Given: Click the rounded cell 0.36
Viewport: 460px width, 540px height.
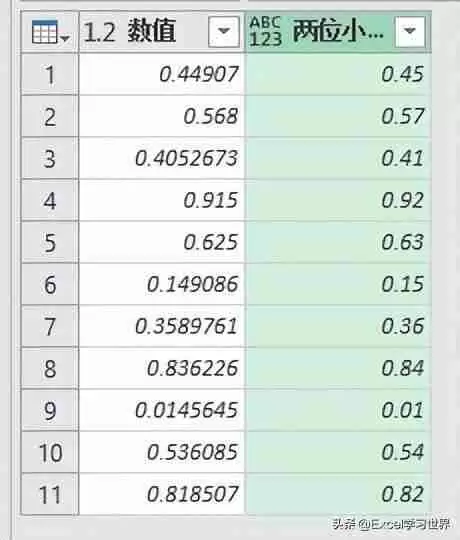Looking at the screenshot, I should (338, 326).
